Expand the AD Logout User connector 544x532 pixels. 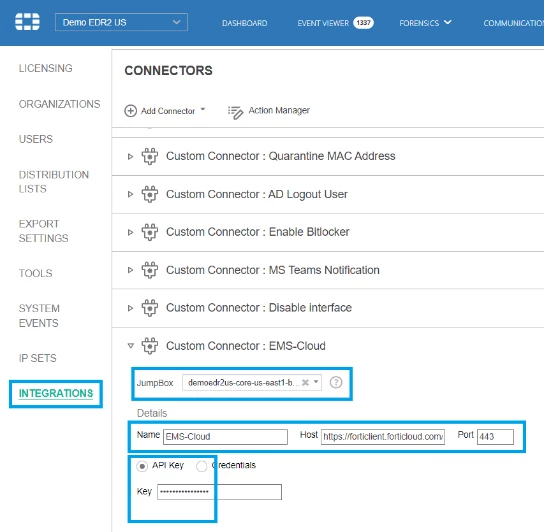point(130,194)
